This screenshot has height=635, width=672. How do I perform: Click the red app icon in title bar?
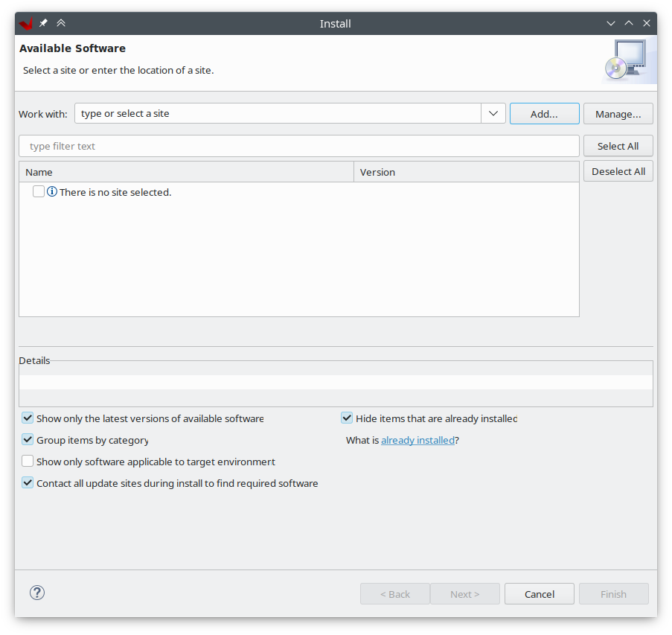pyautogui.click(x=26, y=24)
